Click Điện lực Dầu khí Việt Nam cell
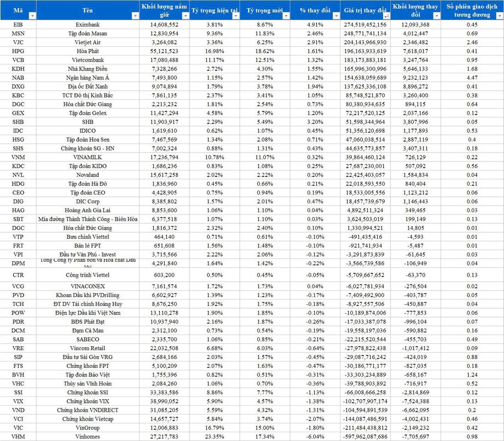The height and width of the screenshot is (441, 504). 88,313
